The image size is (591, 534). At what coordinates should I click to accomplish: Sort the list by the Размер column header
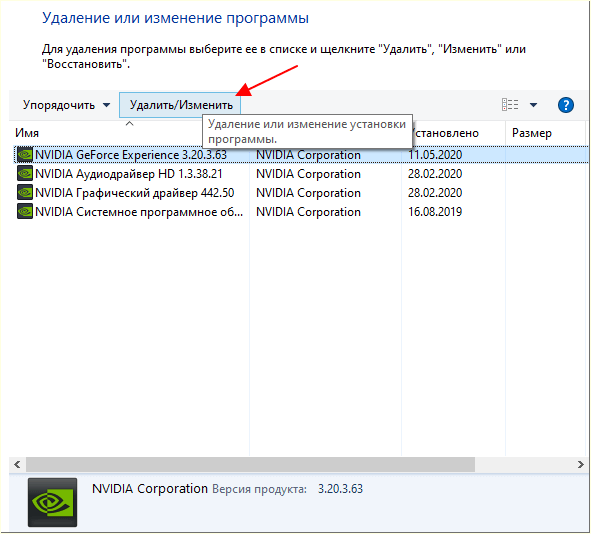pyautogui.click(x=531, y=133)
